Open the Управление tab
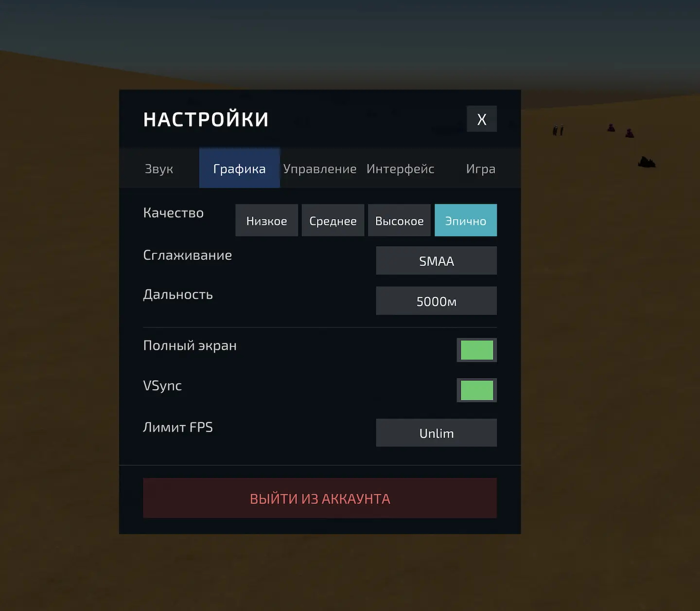The image size is (700, 611). tap(320, 168)
